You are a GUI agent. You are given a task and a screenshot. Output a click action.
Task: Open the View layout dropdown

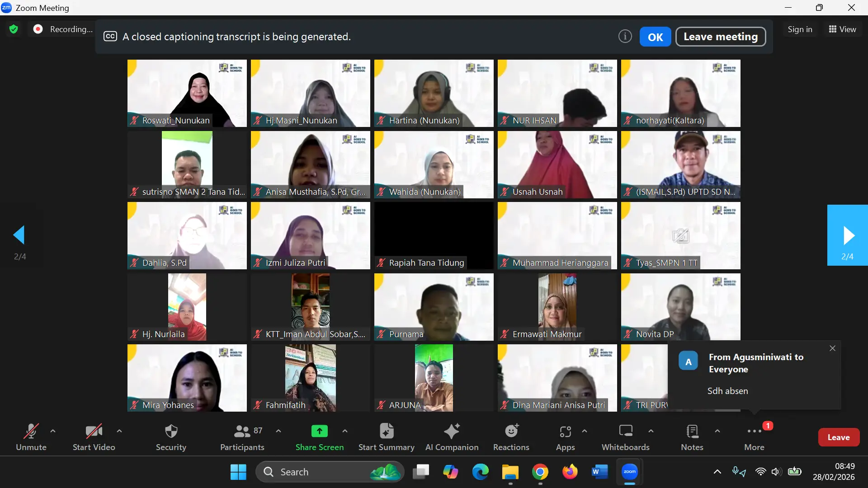(x=842, y=29)
